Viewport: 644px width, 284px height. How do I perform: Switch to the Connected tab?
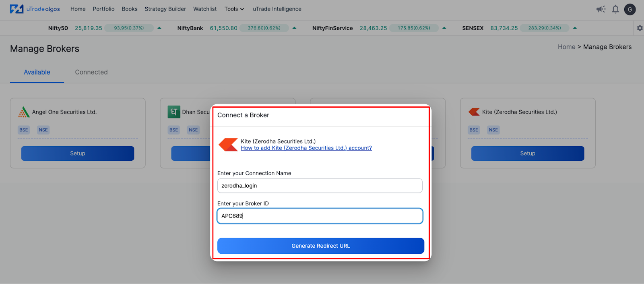click(91, 72)
